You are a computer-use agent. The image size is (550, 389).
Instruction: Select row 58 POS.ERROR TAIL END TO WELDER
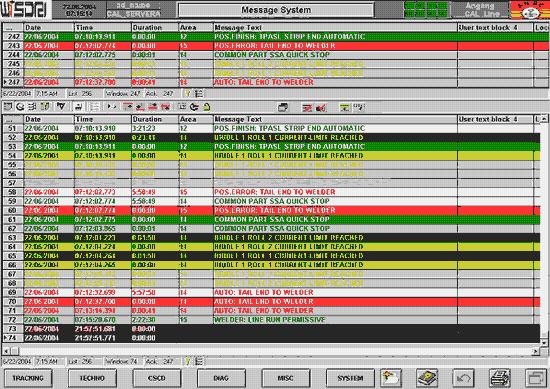tap(271, 192)
